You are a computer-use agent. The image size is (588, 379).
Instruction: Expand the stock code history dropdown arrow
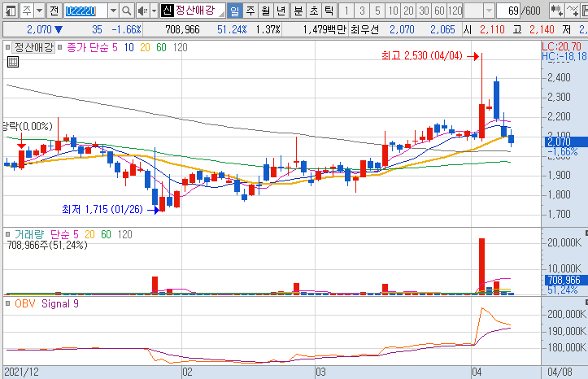(113, 11)
